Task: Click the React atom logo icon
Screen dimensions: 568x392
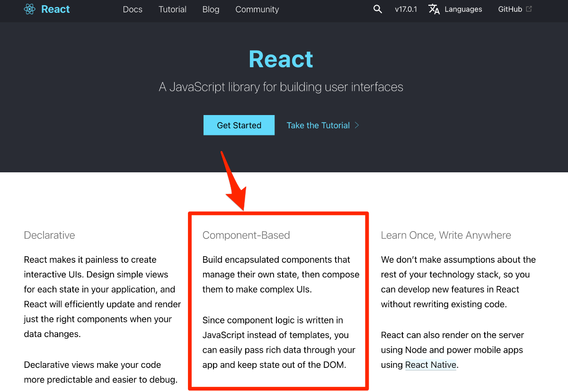Action: tap(30, 9)
